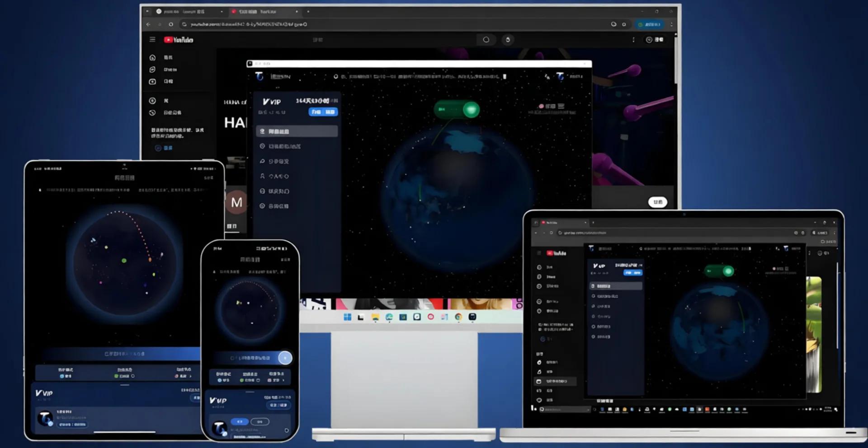Click VPN app logo at monitor window's top left
This screenshot has height=448, width=868.
pyautogui.click(x=259, y=76)
